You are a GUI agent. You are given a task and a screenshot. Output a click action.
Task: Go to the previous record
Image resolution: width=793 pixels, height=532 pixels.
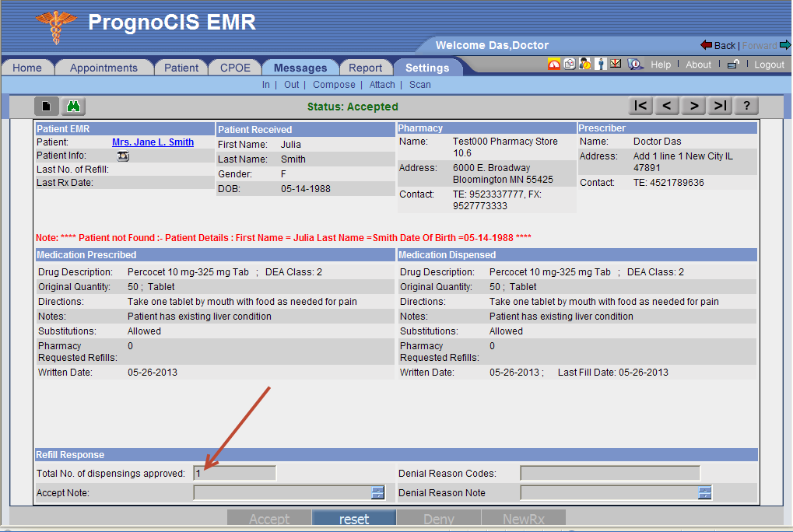click(667, 106)
